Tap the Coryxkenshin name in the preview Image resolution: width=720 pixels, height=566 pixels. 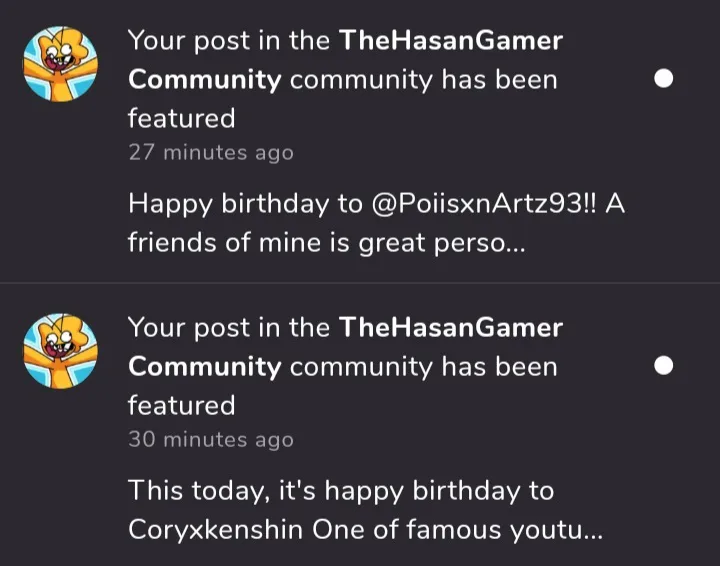[216, 530]
